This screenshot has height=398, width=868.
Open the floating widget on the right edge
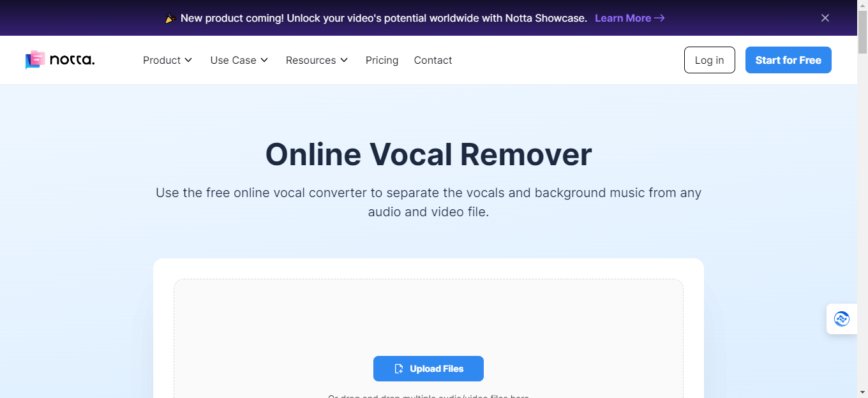pyautogui.click(x=842, y=319)
